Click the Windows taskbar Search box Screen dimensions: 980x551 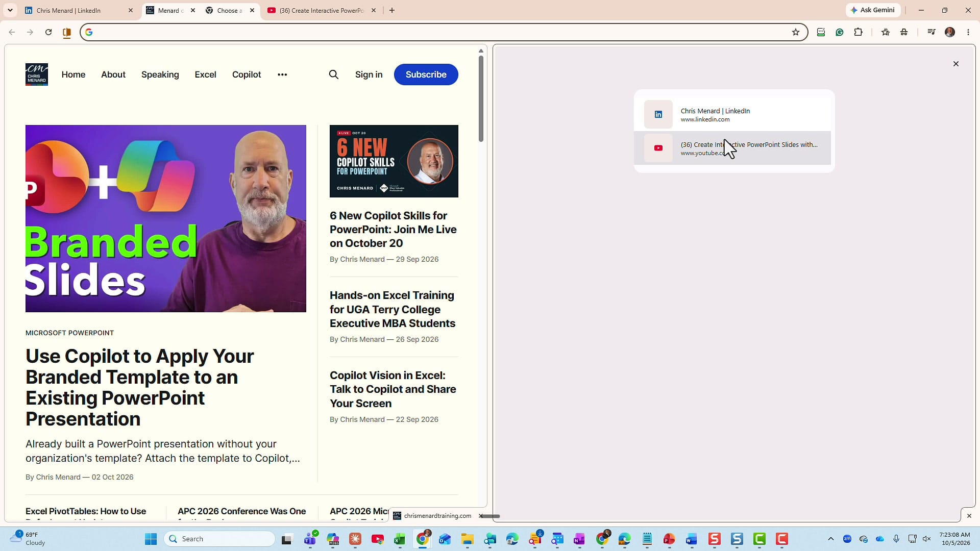[x=220, y=539]
